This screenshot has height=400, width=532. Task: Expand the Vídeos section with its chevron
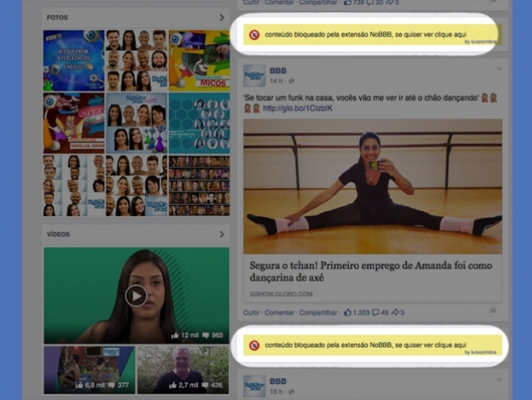pyautogui.click(x=222, y=234)
